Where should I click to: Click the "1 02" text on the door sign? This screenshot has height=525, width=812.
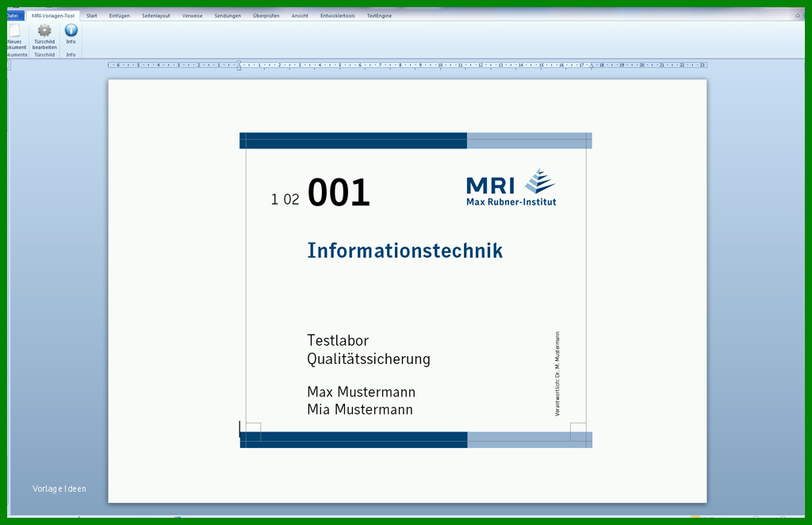pyautogui.click(x=285, y=199)
